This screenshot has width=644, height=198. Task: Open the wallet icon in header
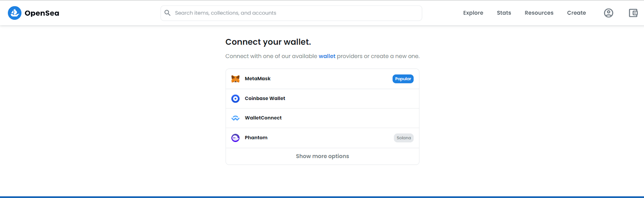[x=633, y=13]
